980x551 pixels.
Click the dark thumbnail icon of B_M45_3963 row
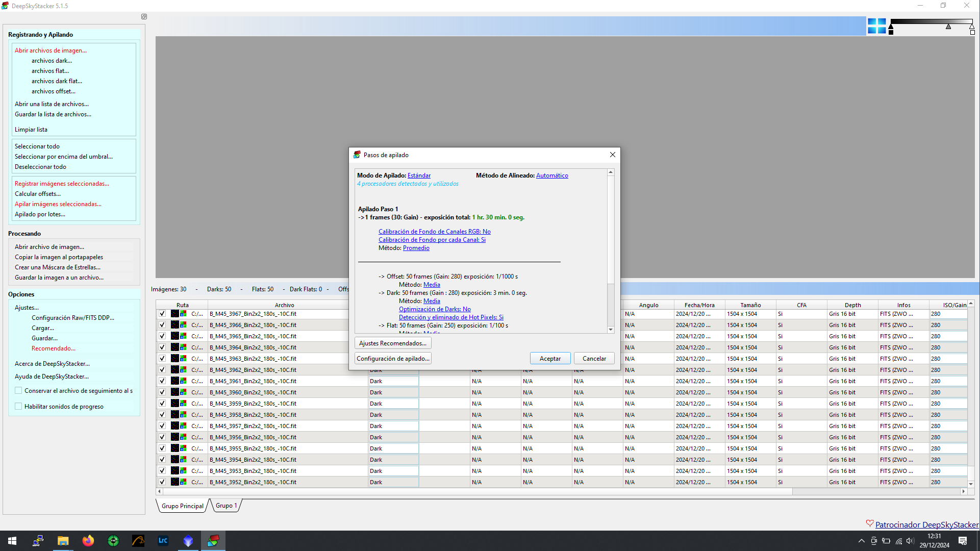tap(174, 359)
